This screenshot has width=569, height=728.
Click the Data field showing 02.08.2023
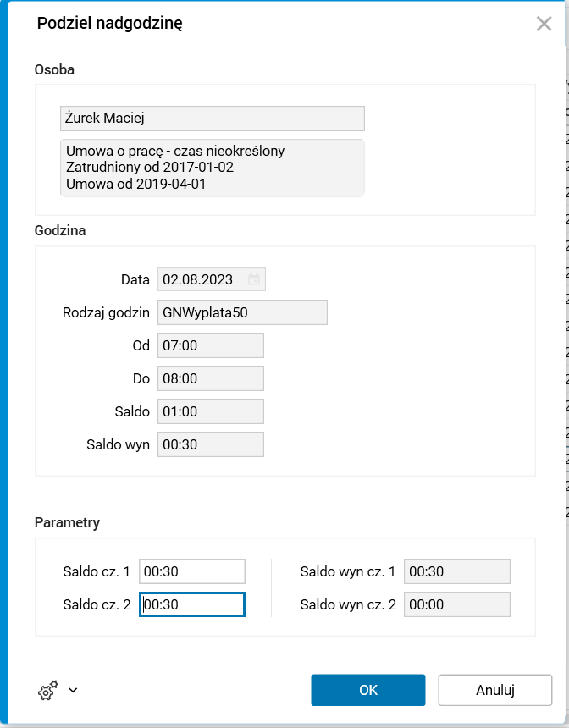pos(203,279)
